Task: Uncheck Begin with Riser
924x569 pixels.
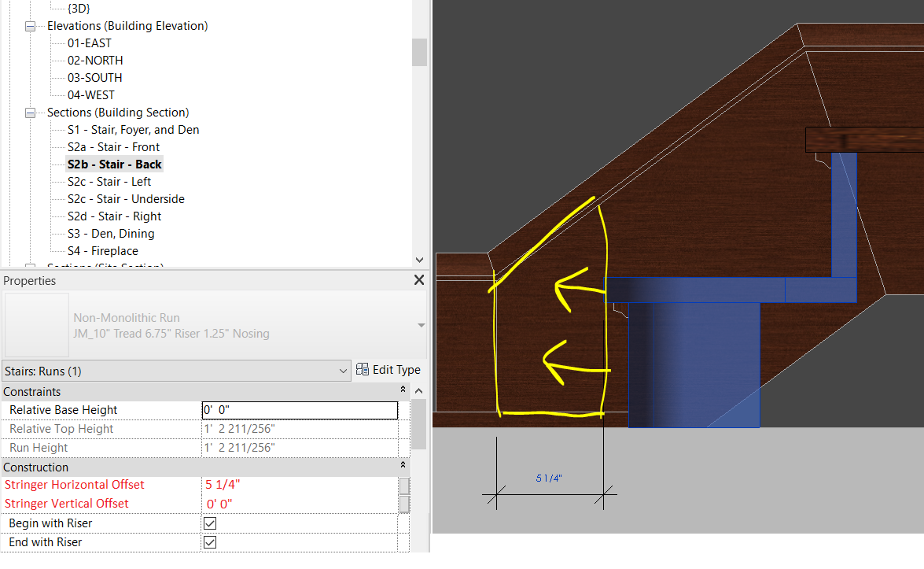Action: pos(209,523)
